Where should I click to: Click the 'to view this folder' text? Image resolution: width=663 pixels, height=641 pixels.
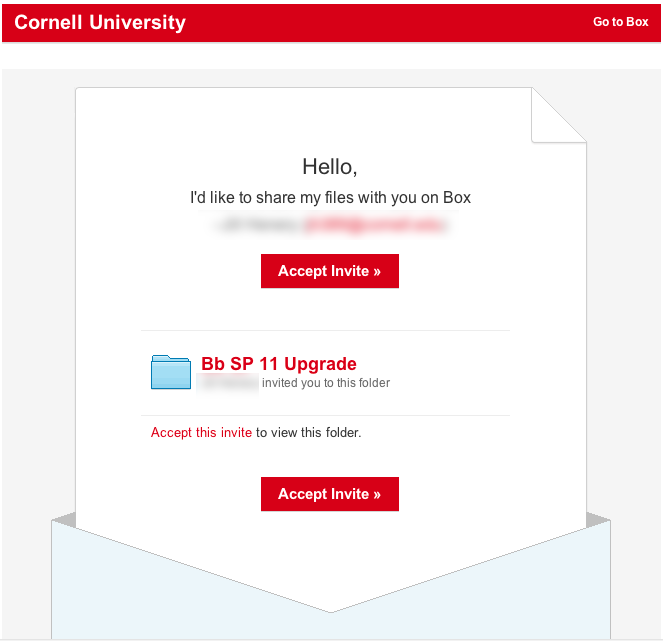[309, 433]
